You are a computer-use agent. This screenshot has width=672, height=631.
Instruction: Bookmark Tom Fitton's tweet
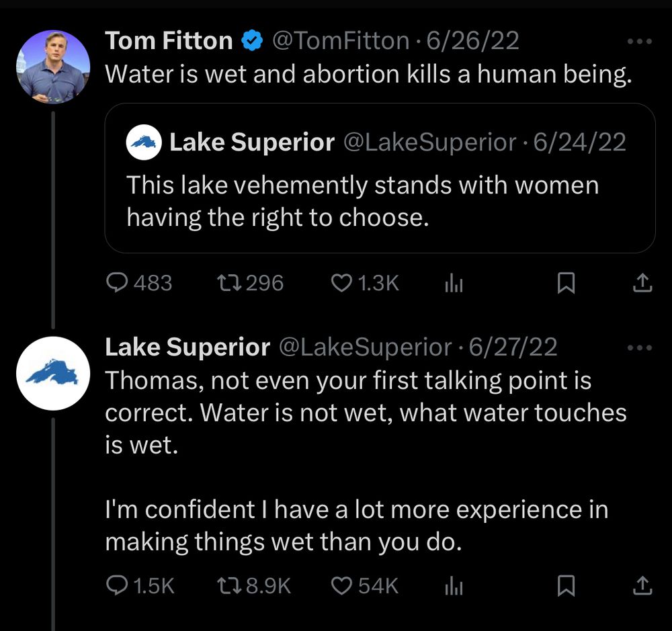coord(566,283)
